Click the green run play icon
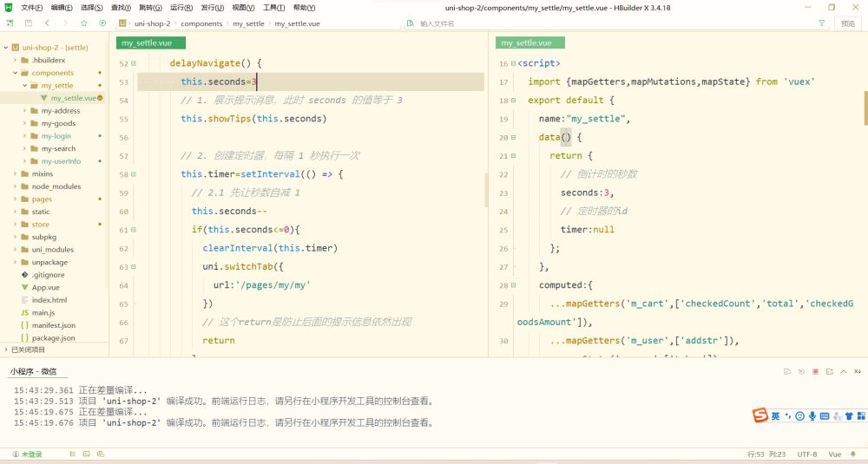The image size is (868, 464). (x=102, y=23)
